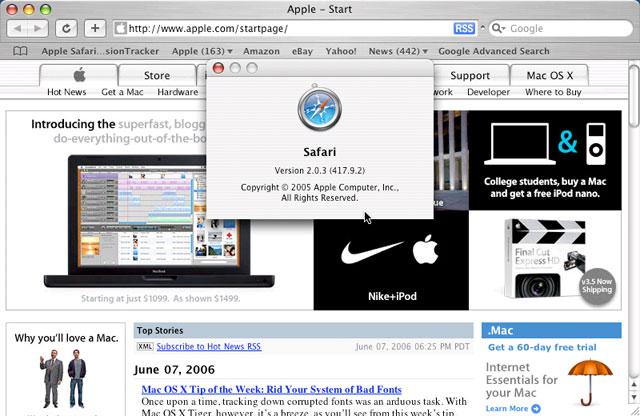This screenshot has width=640, height=416.
Task: Expand the Apple (163) bookmarks folder
Action: click(x=202, y=51)
